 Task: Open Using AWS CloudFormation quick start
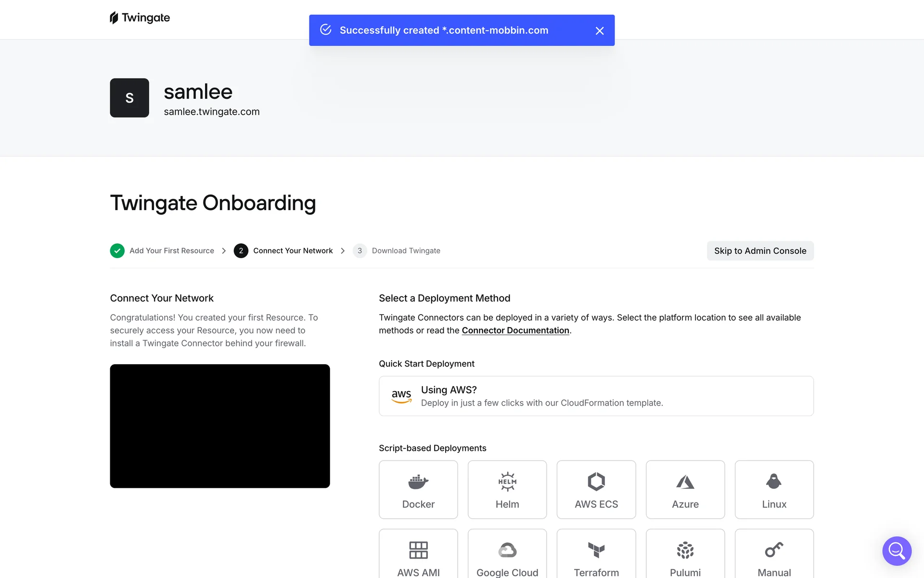[596, 396]
